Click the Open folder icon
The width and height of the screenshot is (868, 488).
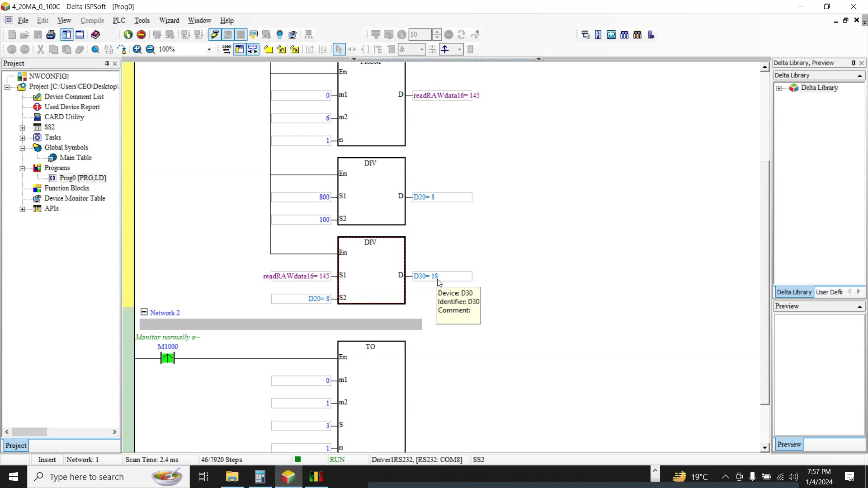coord(25,35)
